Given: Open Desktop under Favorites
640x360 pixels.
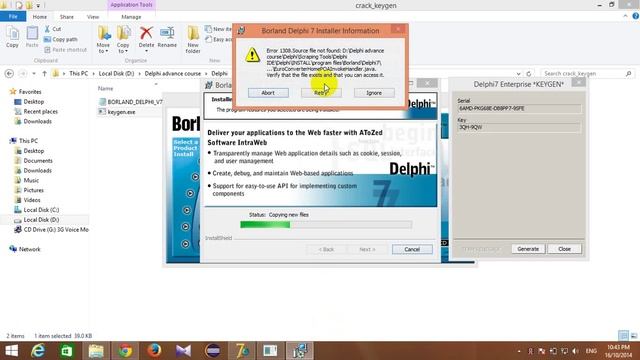Looking at the screenshot, I should (x=33, y=101).
